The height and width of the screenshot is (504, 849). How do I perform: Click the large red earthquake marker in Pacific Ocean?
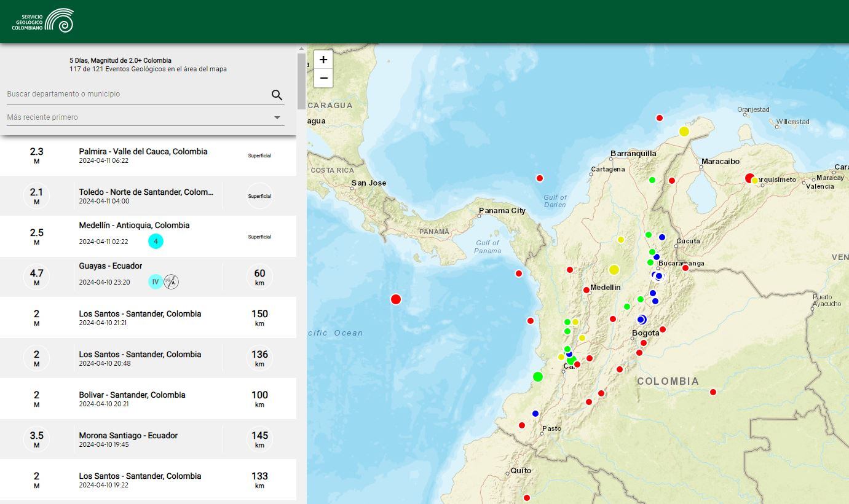coord(396,299)
